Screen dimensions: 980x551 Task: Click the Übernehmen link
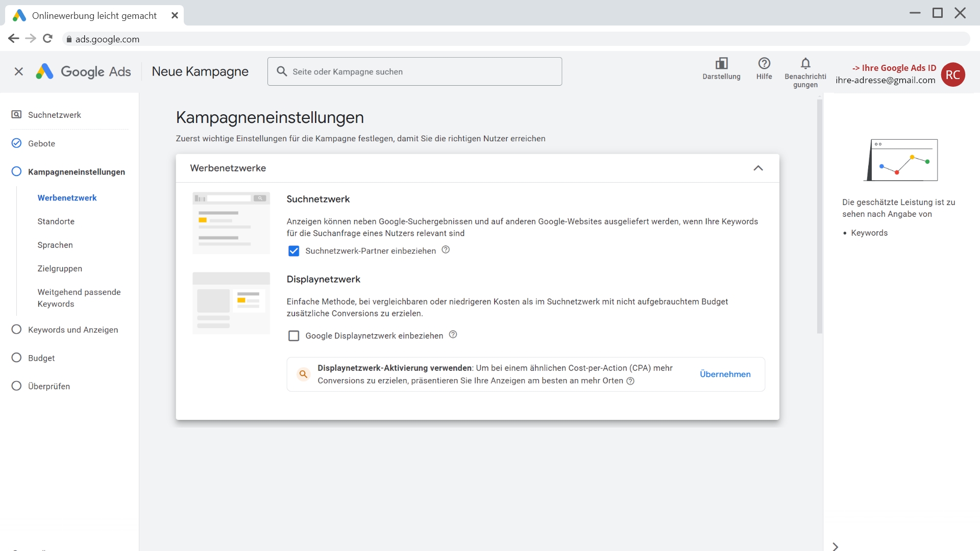725,374
